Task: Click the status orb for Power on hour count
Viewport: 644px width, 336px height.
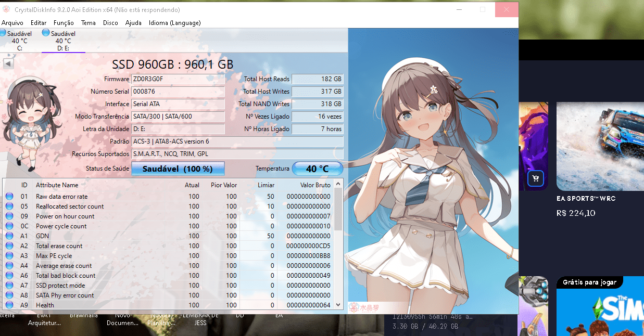Action: pyautogui.click(x=9, y=216)
